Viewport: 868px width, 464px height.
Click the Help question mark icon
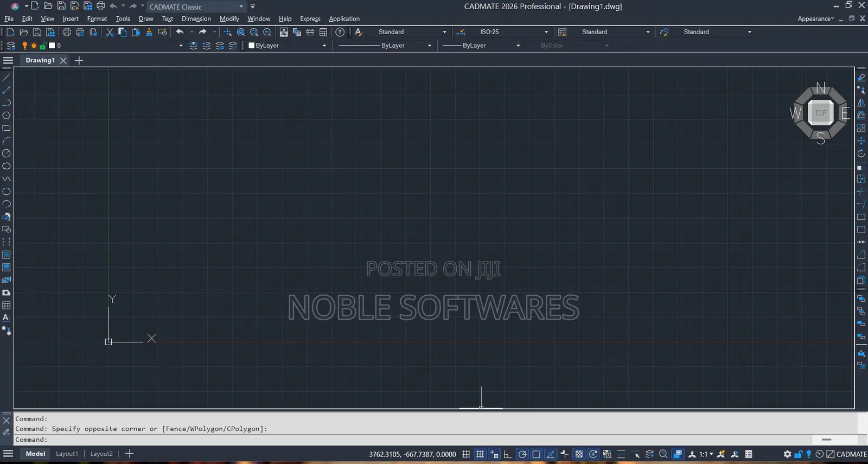point(340,32)
